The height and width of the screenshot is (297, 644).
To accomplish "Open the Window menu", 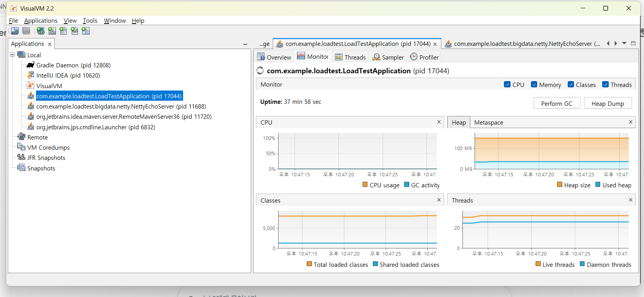I will [115, 20].
